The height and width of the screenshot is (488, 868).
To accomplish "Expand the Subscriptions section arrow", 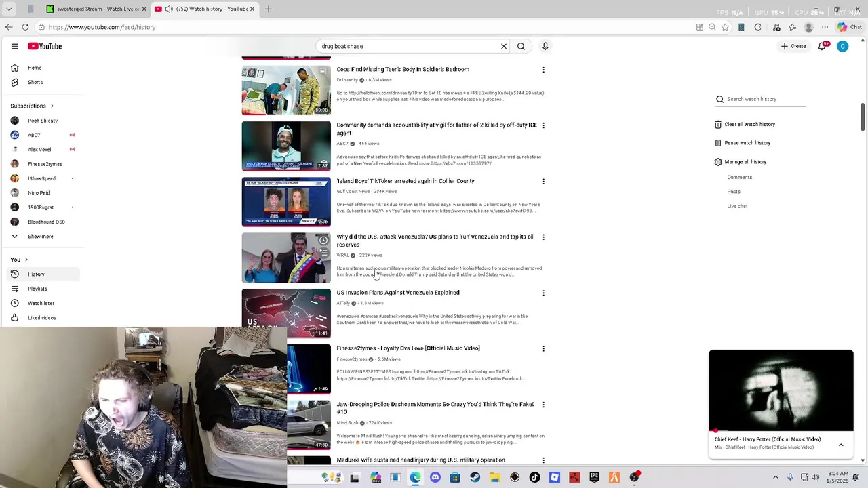I will 52,106.
